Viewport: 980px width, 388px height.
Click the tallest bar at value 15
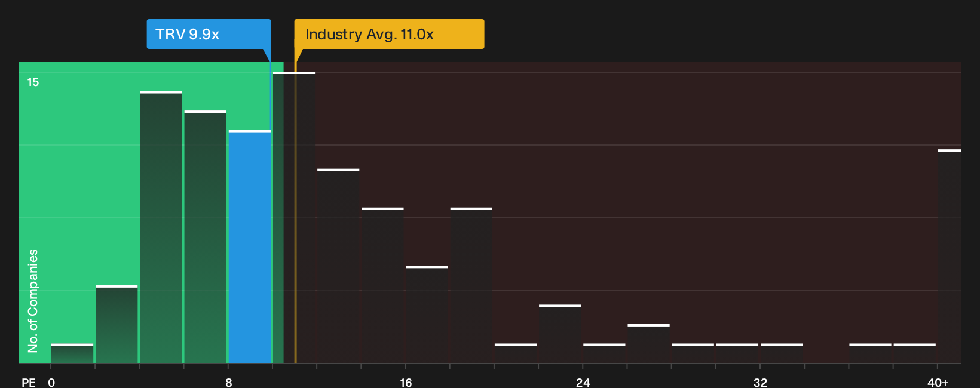[x=294, y=217]
